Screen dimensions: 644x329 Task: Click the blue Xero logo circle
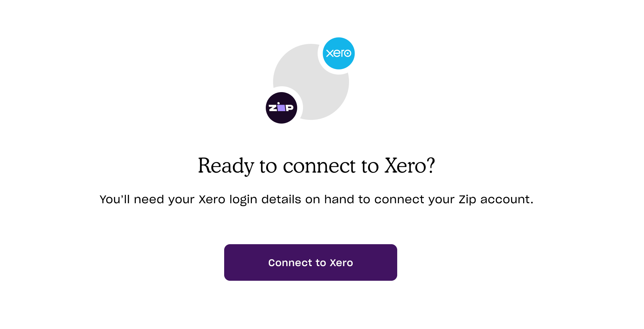tap(339, 53)
